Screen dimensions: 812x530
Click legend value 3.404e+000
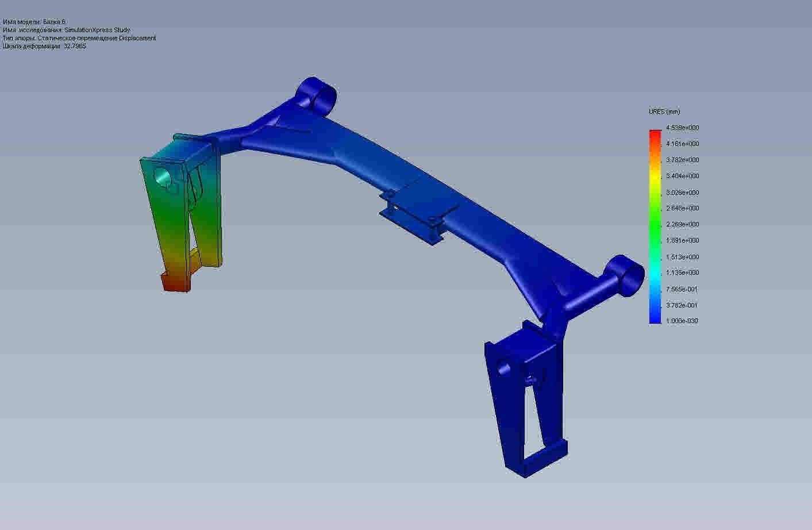683,176
